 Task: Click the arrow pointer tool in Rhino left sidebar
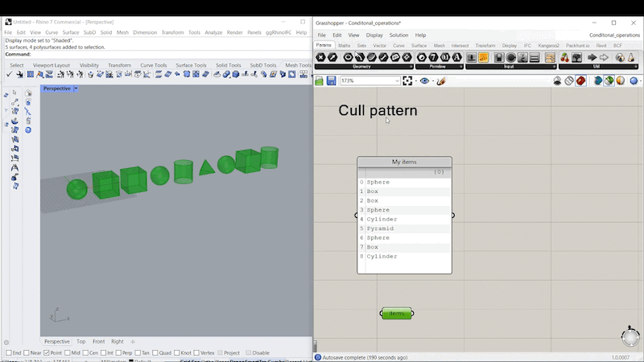pyautogui.click(x=14, y=93)
